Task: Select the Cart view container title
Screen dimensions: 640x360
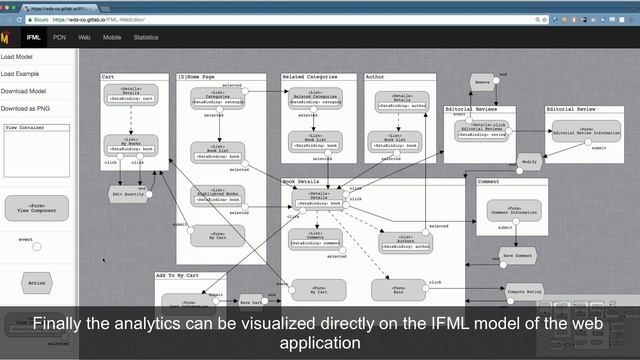Action: (x=108, y=77)
